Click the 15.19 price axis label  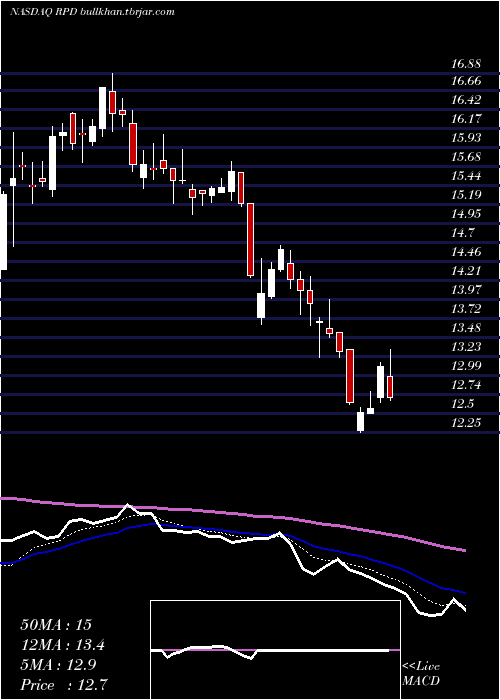point(466,195)
